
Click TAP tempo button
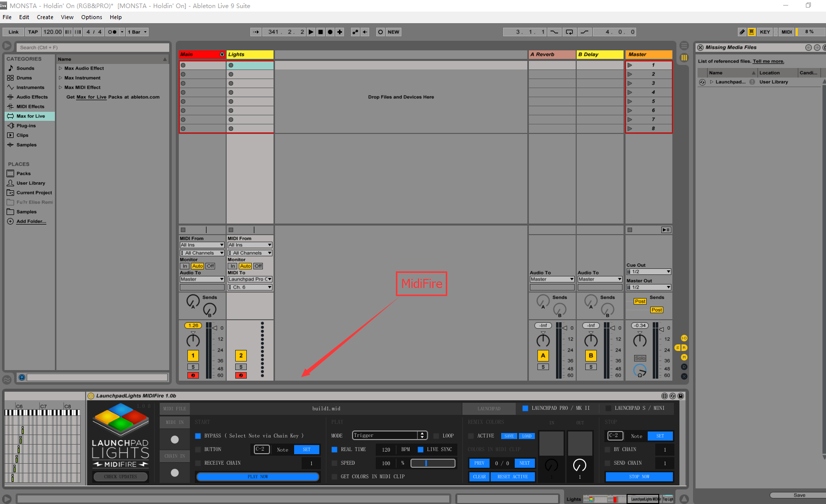pos(33,32)
